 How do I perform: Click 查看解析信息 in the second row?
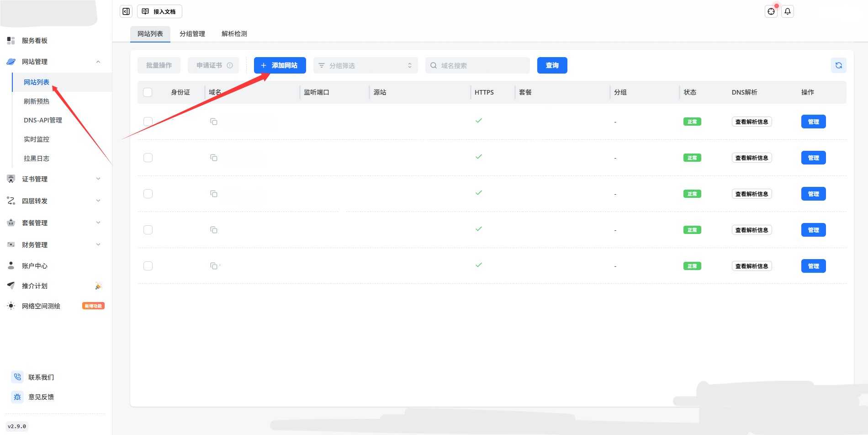(752, 158)
